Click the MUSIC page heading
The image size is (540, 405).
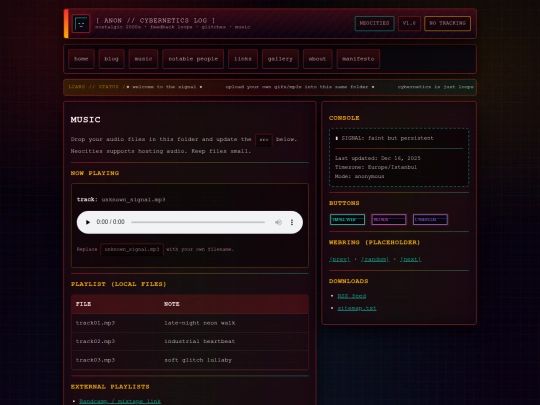(85, 120)
